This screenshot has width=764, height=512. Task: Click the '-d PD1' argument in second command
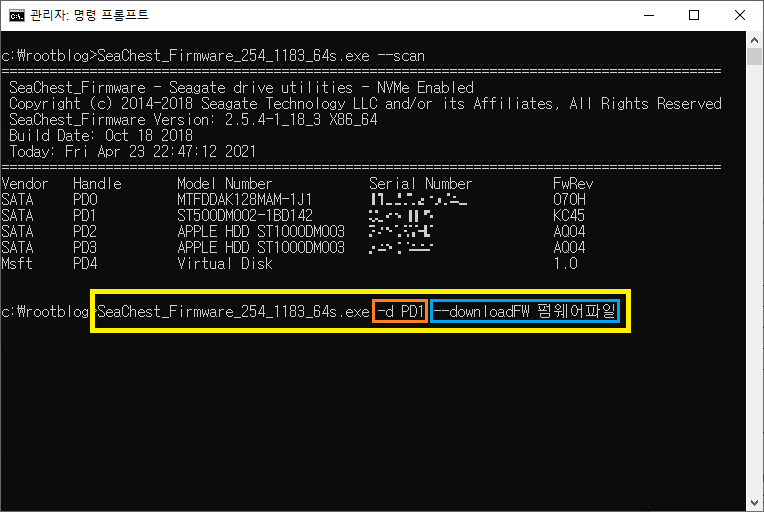point(401,311)
